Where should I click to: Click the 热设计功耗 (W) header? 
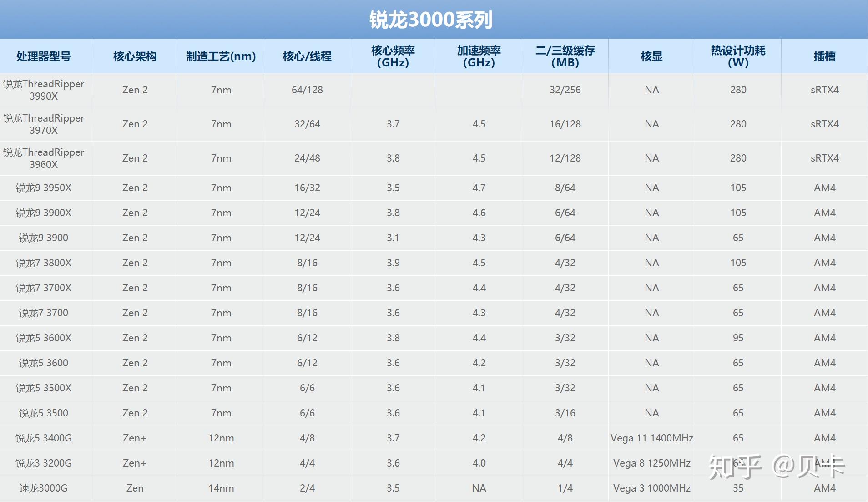[x=738, y=56]
